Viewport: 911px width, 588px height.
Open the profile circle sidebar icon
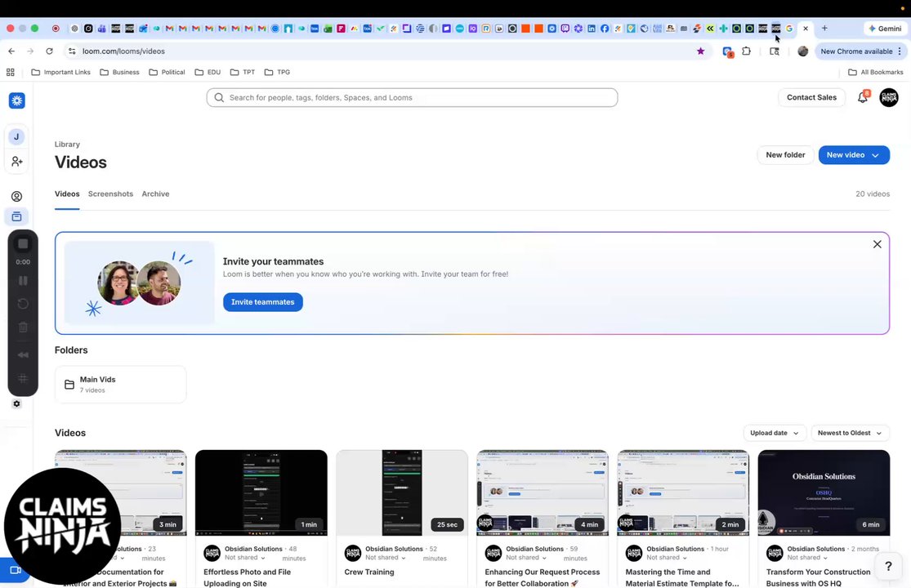pyautogui.click(x=17, y=196)
